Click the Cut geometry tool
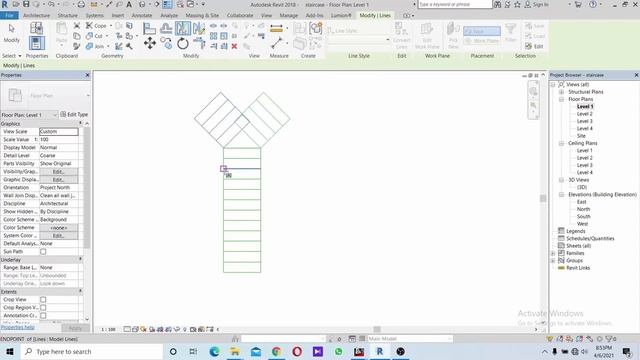The width and height of the screenshot is (640, 360). click(94, 36)
